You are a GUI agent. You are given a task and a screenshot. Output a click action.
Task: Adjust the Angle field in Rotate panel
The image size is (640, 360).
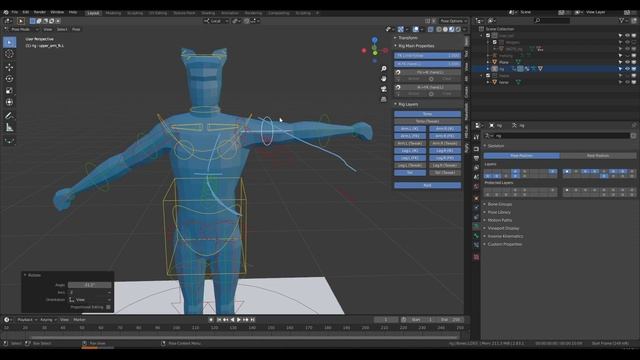click(x=89, y=285)
